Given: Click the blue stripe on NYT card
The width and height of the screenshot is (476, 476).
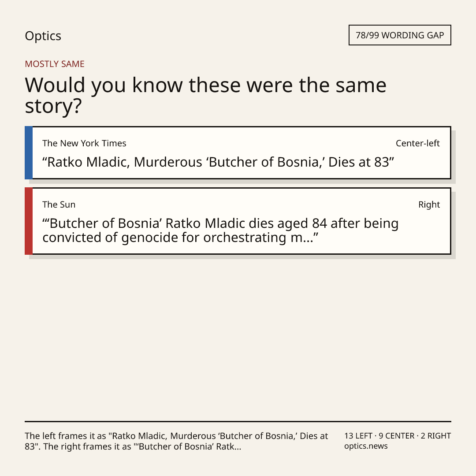Looking at the screenshot, I should pos(29,152).
